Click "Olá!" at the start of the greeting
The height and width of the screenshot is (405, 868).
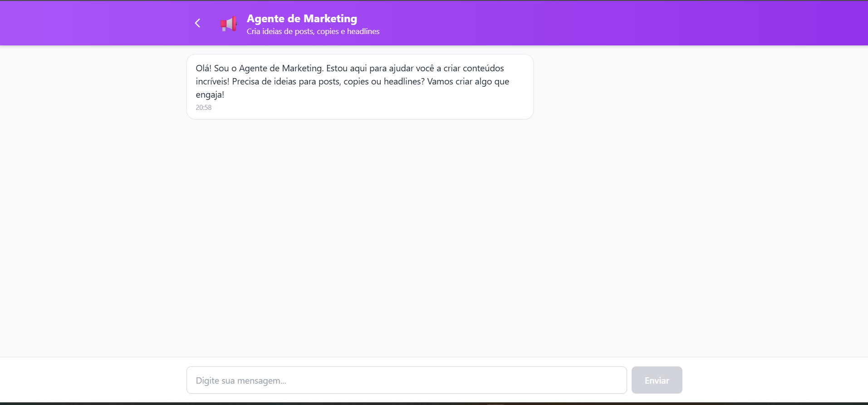tap(203, 68)
